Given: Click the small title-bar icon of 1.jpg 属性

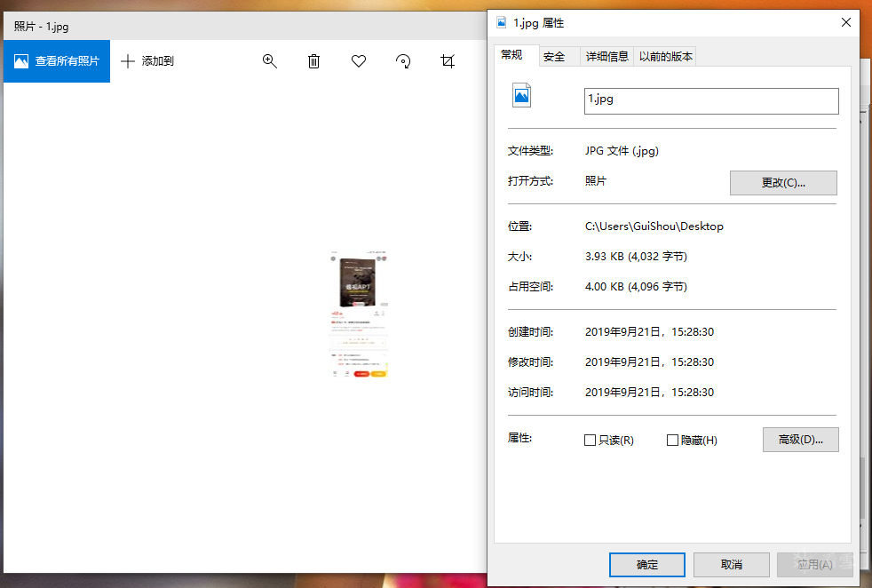Looking at the screenshot, I should pyautogui.click(x=501, y=22).
